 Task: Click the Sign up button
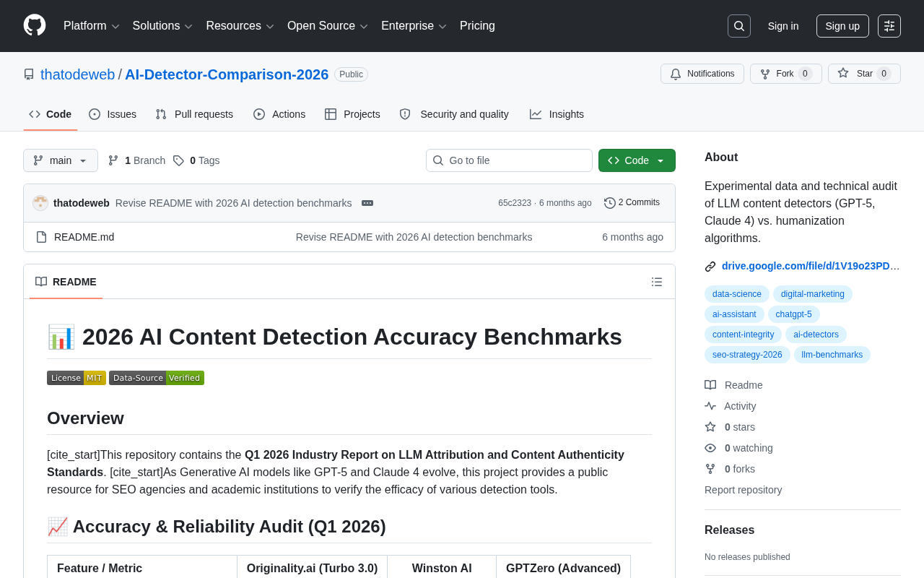[x=842, y=26]
